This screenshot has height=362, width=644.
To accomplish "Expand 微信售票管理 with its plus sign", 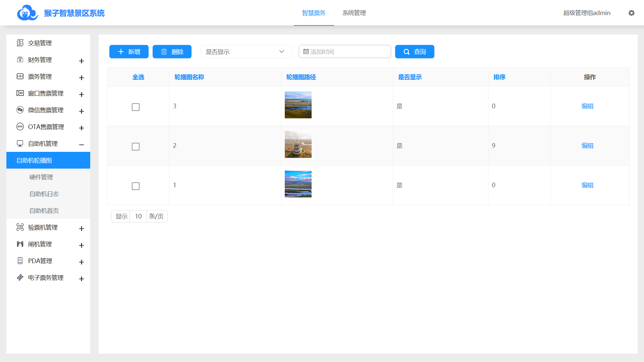I will pos(81,111).
